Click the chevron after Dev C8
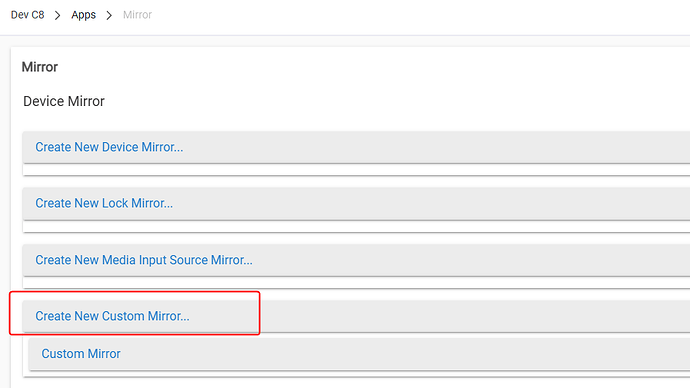690x388 pixels. 58,15
